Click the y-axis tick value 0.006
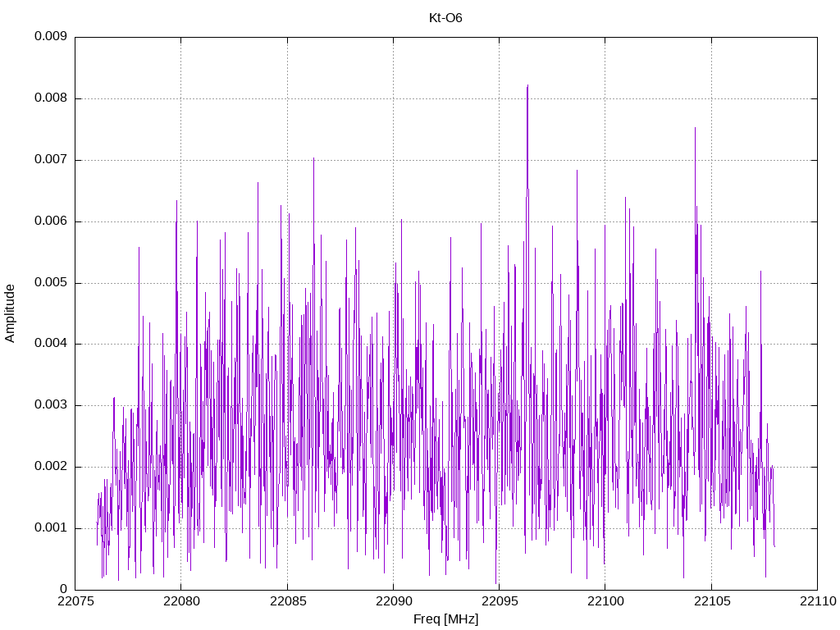Screen dimensions: 840x630 pos(51,221)
